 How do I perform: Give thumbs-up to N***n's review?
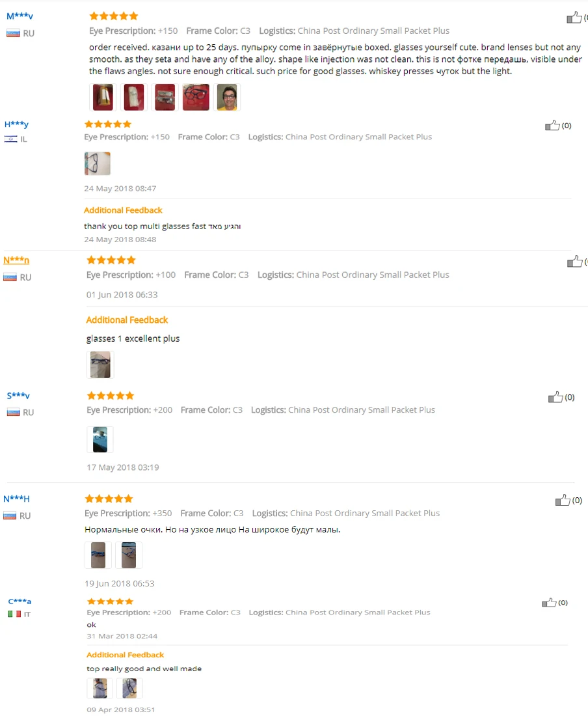click(575, 261)
